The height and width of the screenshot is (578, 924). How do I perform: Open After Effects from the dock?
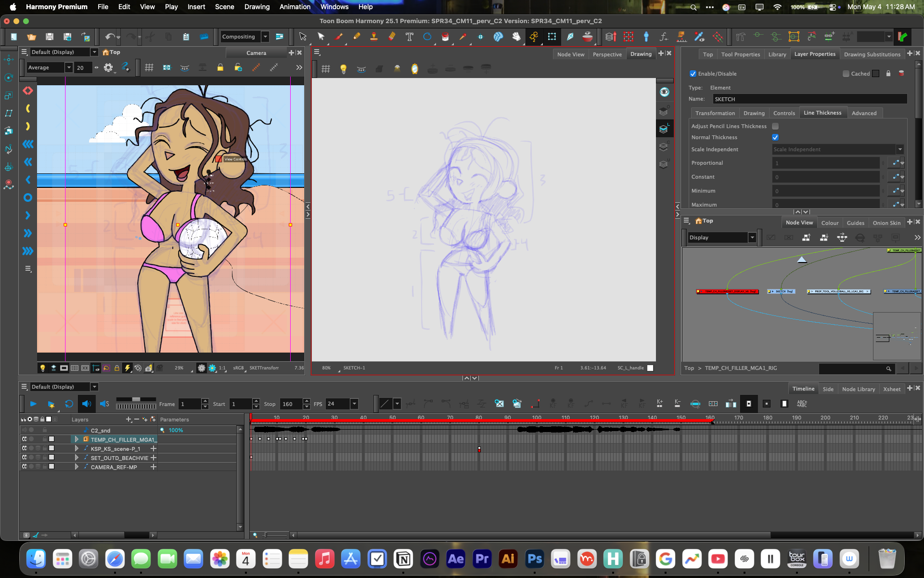(455, 559)
